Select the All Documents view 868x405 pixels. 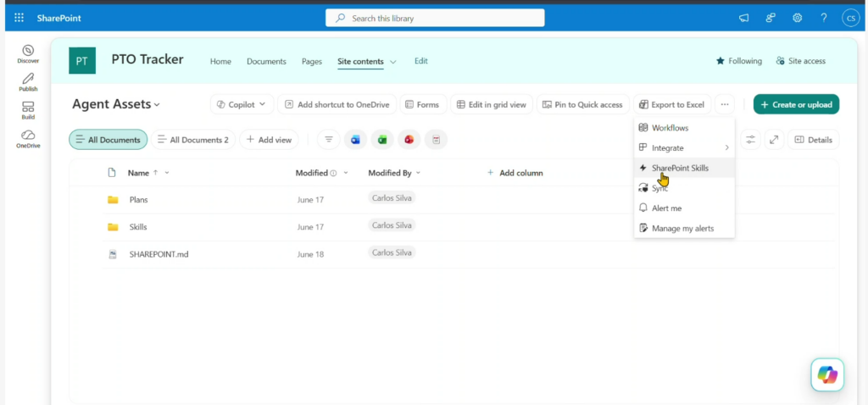(108, 140)
